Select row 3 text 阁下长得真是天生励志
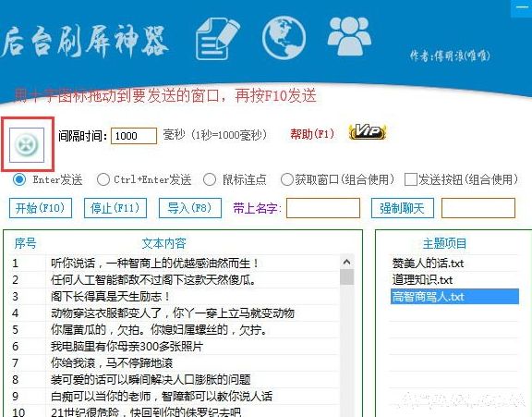532x417 pixels. [x=110, y=297]
